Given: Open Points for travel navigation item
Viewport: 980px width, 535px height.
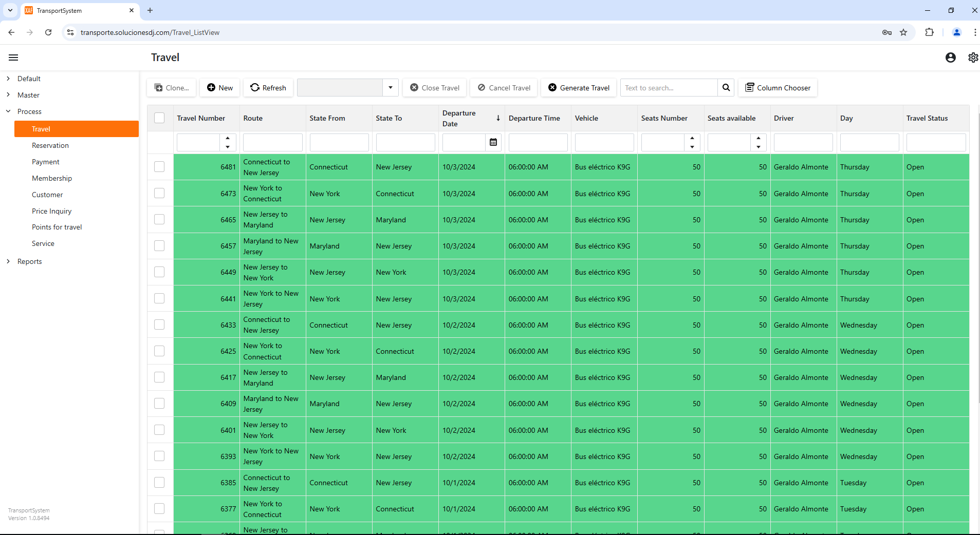Looking at the screenshot, I should click(x=77, y=227).
